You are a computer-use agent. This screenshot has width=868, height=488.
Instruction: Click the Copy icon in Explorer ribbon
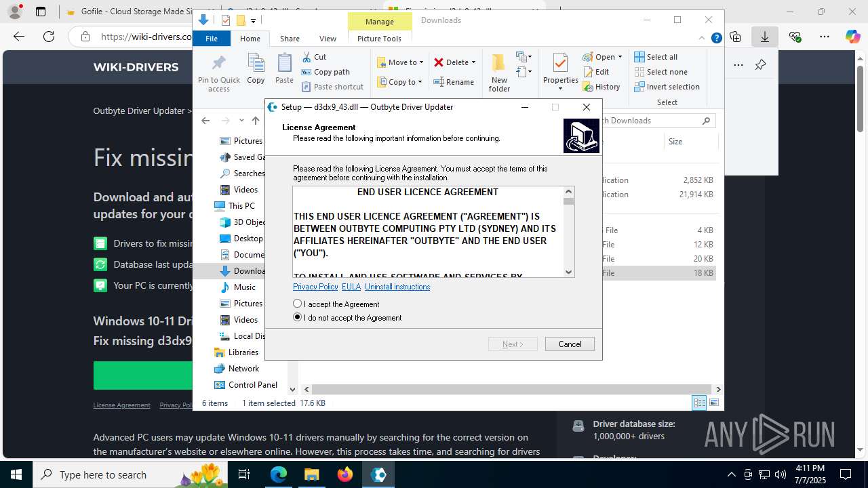[x=256, y=68]
